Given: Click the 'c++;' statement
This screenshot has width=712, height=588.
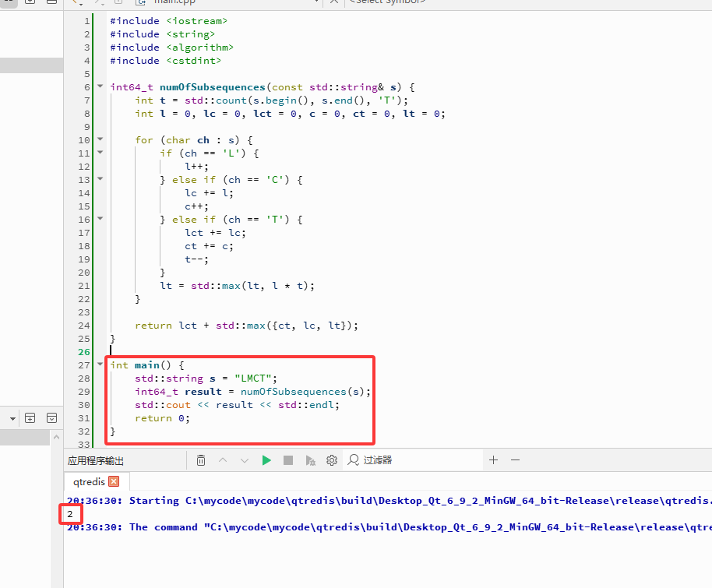Looking at the screenshot, I should [x=196, y=206].
